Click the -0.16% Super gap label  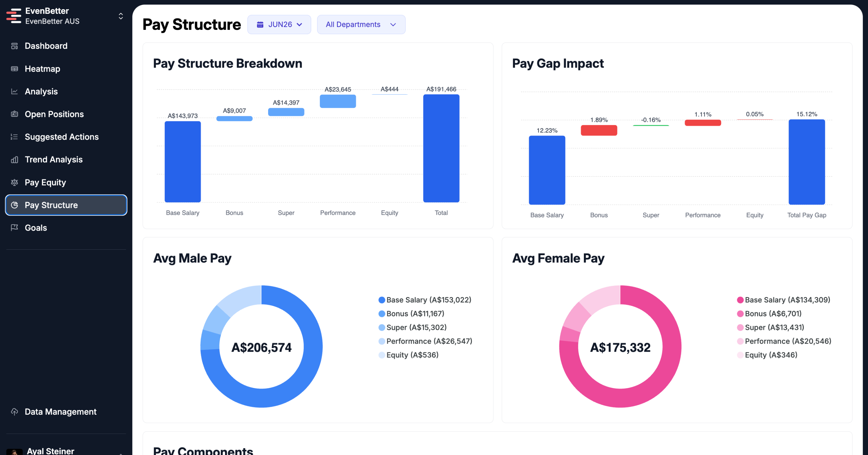pyautogui.click(x=651, y=120)
